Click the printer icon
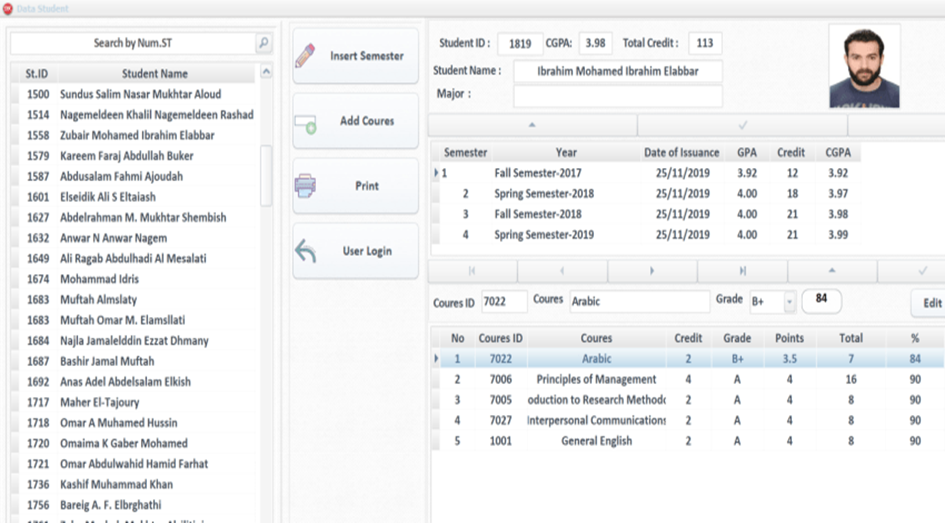The height and width of the screenshot is (523, 945). 305,187
